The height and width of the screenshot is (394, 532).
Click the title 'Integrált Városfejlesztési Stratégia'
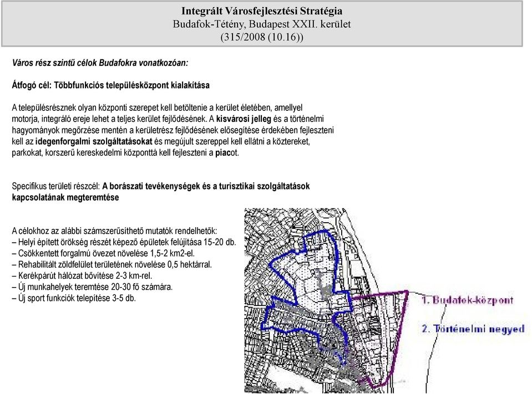point(262,11)
